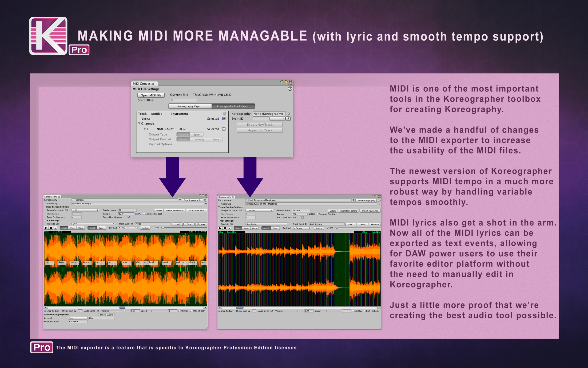Click object picker circle beside TestKoreo field
Image resolution: width=588 pixels, height=368 pixels.
(180, 200)
